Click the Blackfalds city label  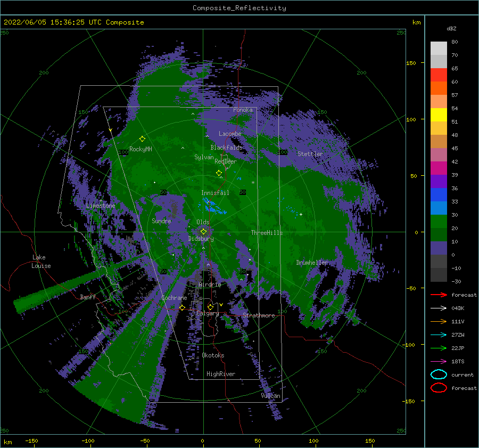(x=226, y=148)
